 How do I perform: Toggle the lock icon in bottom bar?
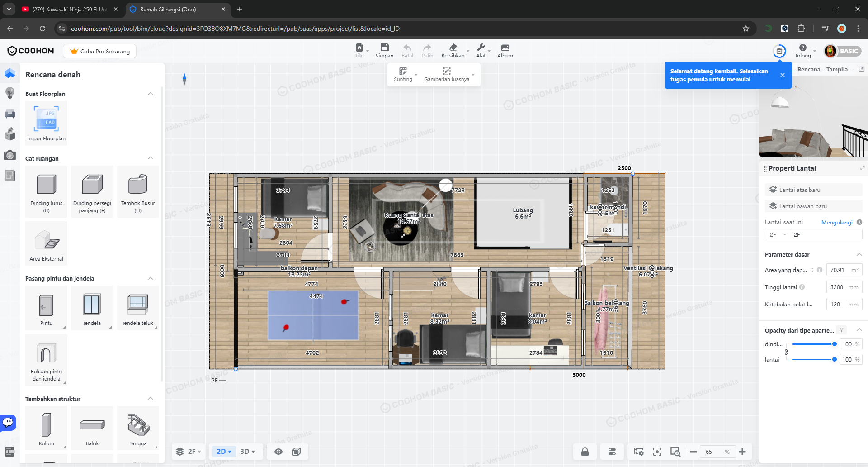[585, 452]
